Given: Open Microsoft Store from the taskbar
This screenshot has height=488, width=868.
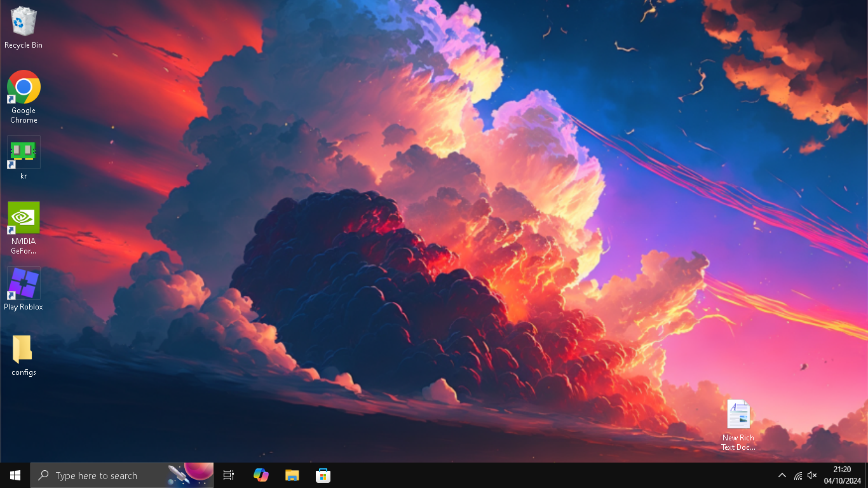Looking at the screenshot, I should tap(323, 475).
